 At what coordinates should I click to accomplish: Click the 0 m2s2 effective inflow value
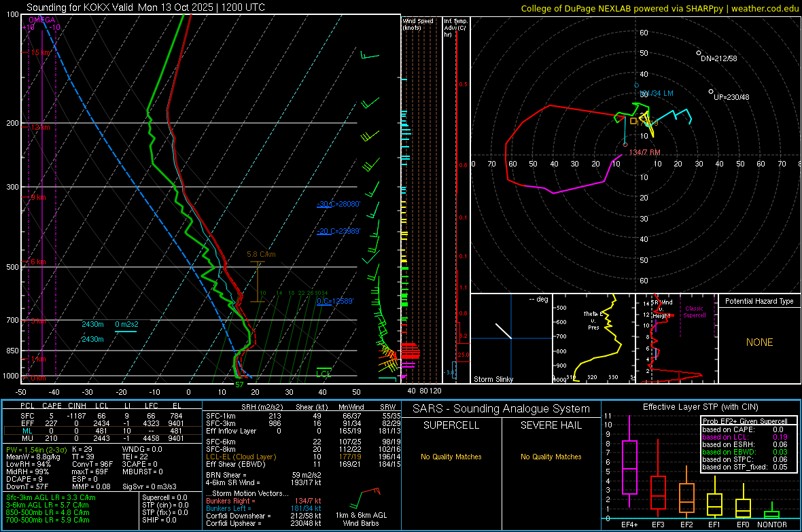[126, 324]
